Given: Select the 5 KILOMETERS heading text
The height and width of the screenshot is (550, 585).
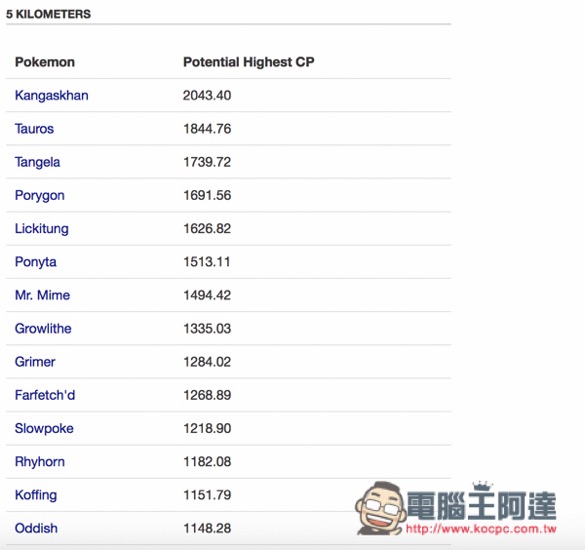Looking at the screenshot, I should pyautogui.click(x=49, y=14).
